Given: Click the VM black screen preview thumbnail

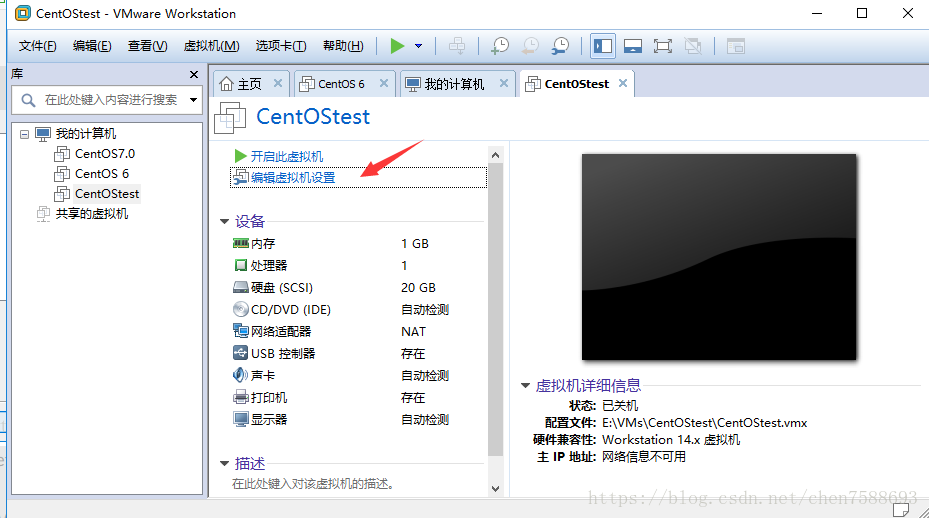Looking at the screenshot, I should (x=719, y=257).
